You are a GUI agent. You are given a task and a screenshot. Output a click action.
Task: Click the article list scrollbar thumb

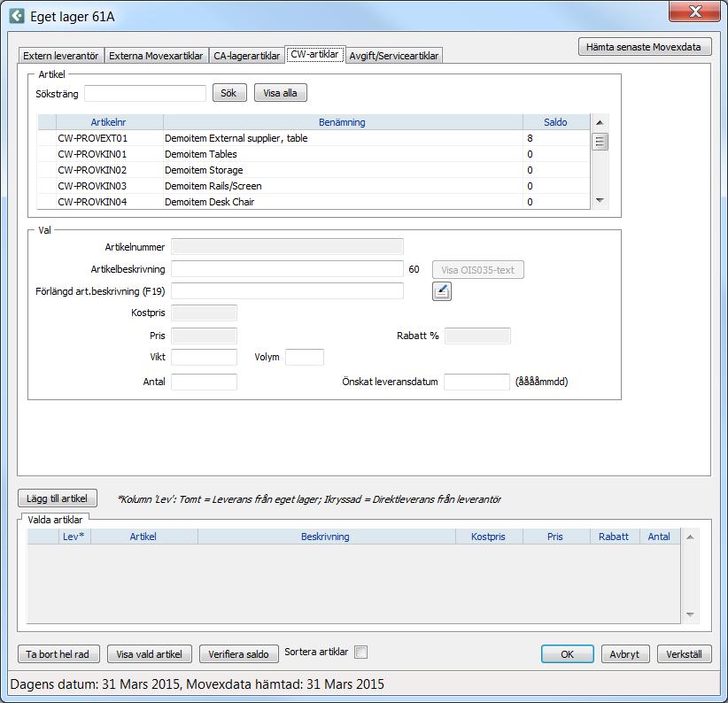click(600, 142)
